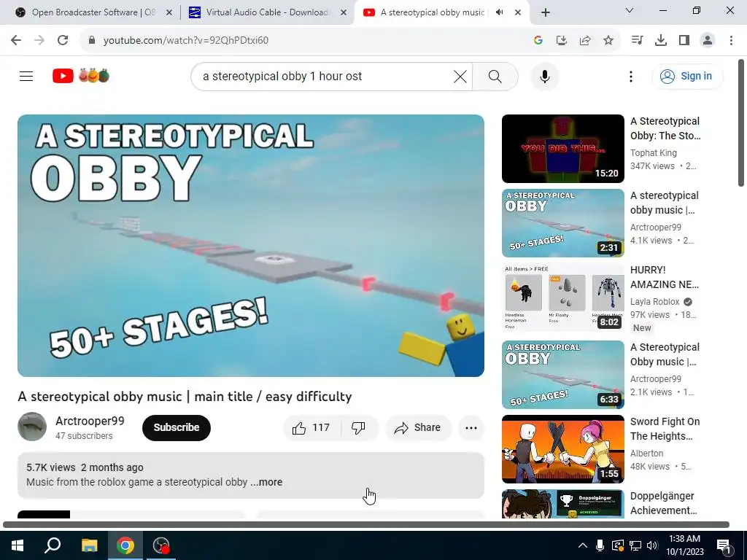The height and width of the screenshot is (560, 747).
Task: Open the YouTube guide hamburger menu
Action: click(26, 76)
